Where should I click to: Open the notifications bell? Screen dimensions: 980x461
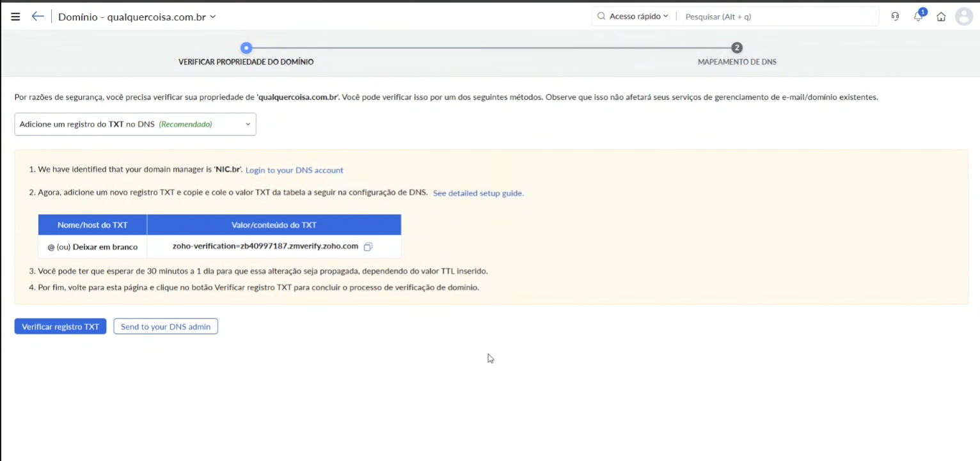(919, 16)
